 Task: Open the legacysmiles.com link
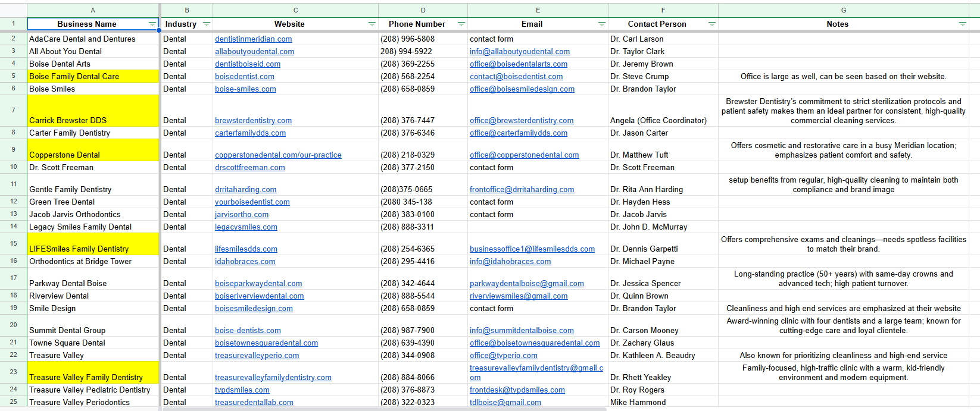coord(246,227)
